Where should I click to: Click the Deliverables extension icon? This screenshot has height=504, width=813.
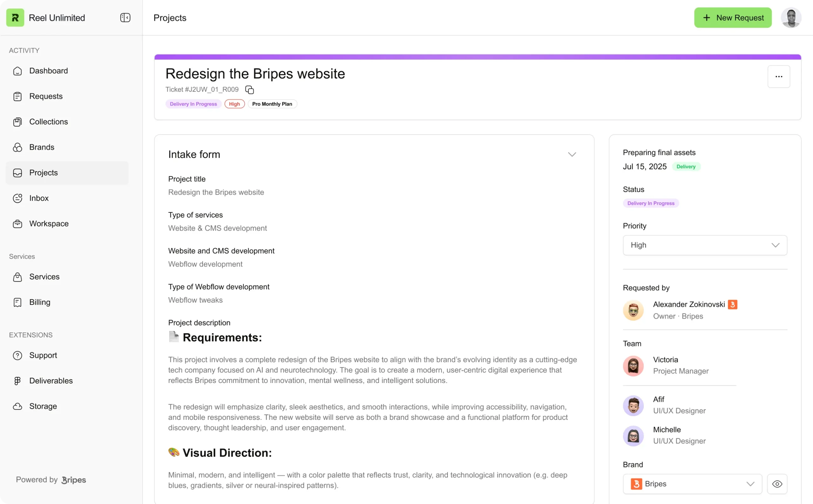coord(17,381)
